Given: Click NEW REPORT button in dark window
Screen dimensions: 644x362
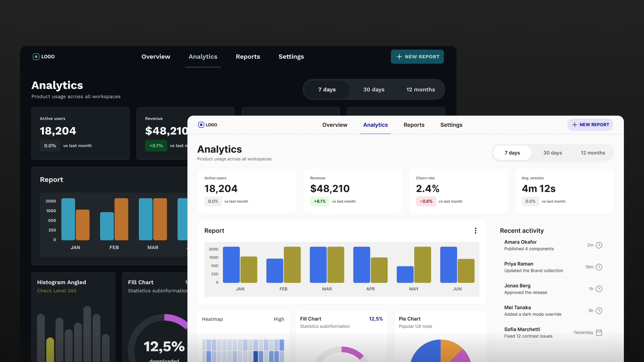Looking at the screenshot, I should click(417, 57).
